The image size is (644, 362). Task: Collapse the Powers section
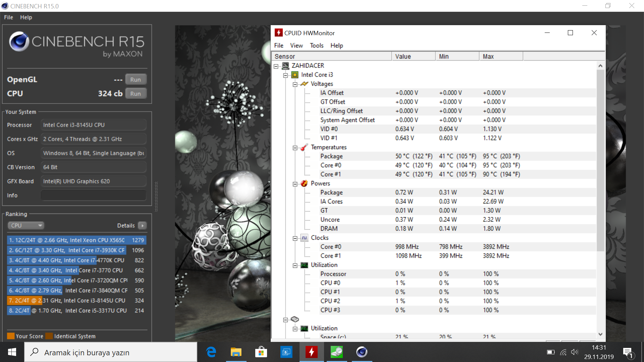point(295,184)
